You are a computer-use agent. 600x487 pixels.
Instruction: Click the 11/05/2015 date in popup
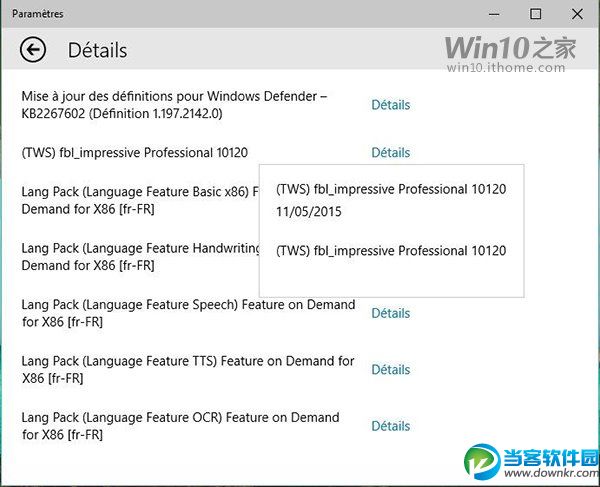click(309, 212)
